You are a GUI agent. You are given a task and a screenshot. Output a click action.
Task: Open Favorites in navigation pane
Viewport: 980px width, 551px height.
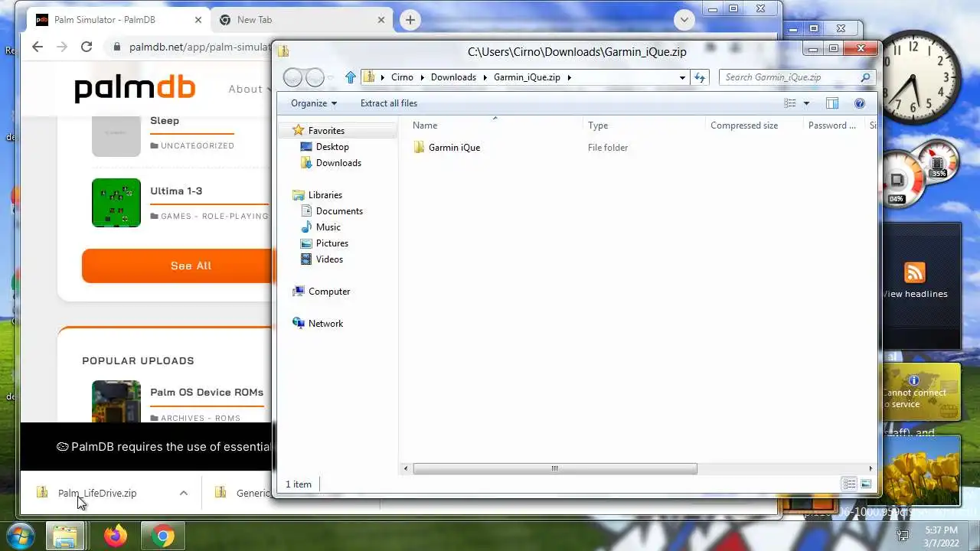point(326,131)
